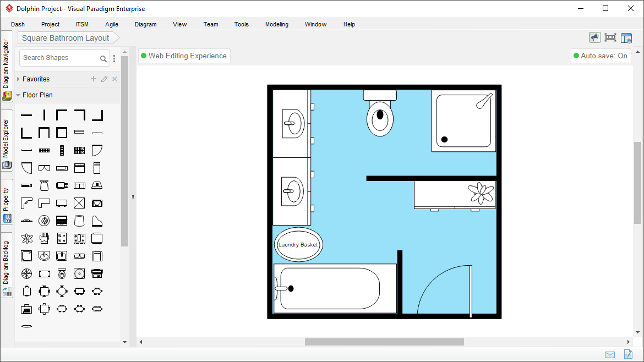
Task: Open the message envelope icon in status bar
Action: [x=610, y=354]
